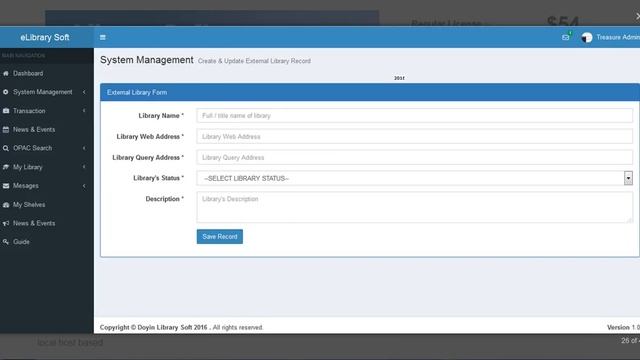640x360 pixels.
Task: Focus the Library Web Address field
Action: point(414,137)
